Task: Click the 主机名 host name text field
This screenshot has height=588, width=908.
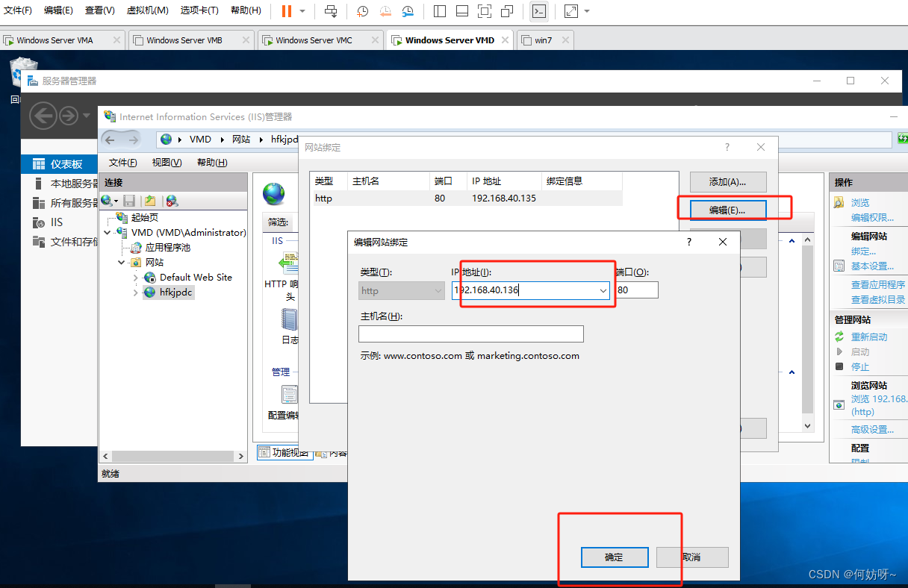Action: coord(470,334)
